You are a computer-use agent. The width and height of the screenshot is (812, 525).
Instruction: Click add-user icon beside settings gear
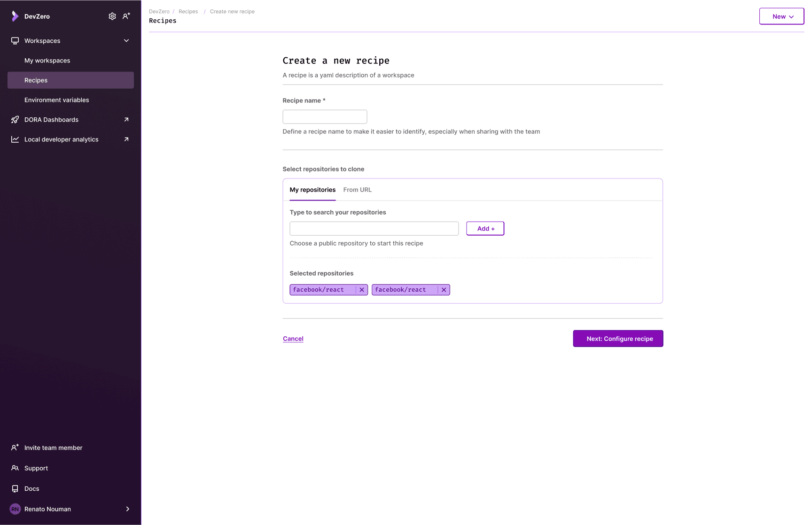pyautogui.click(x=126, y=16)
